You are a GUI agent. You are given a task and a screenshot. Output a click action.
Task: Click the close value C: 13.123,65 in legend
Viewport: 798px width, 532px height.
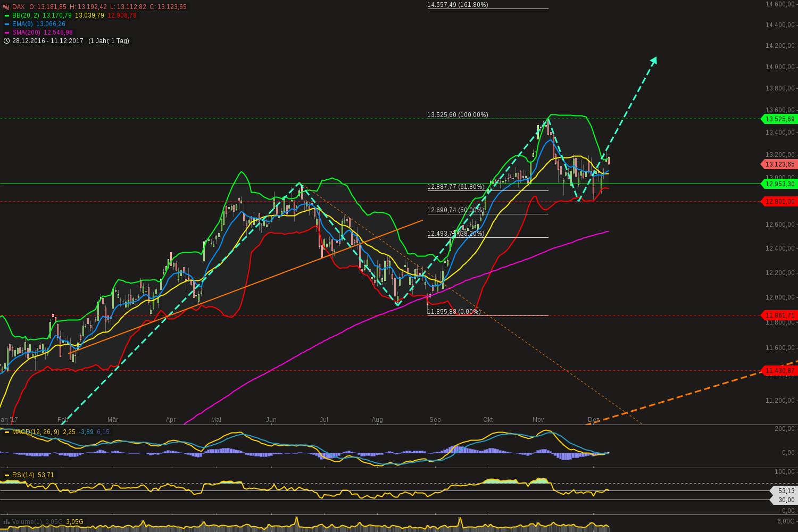pyautogui.click(x=168, y=7)
